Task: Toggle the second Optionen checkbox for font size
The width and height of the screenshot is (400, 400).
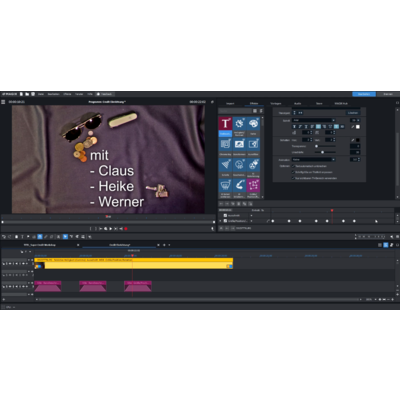Action: pos(293,172)
